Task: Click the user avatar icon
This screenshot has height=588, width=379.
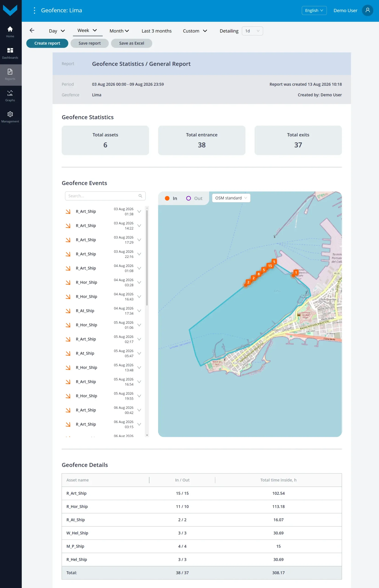Action: coord(368,10)
